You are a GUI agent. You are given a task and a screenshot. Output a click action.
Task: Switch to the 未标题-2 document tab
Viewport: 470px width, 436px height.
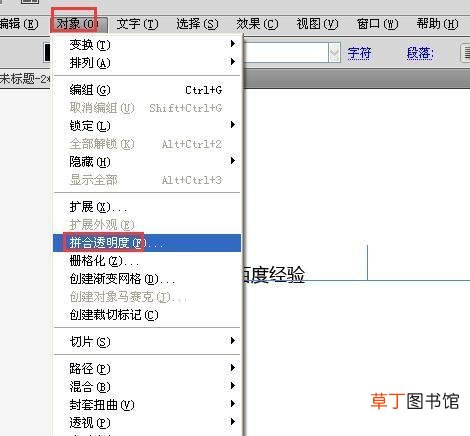pyautogui.click(x=25, y=79)
